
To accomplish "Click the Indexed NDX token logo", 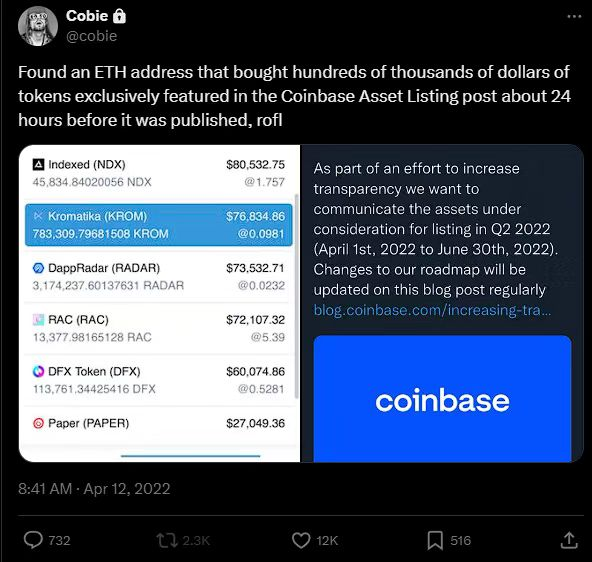I will tap(39, 165).
